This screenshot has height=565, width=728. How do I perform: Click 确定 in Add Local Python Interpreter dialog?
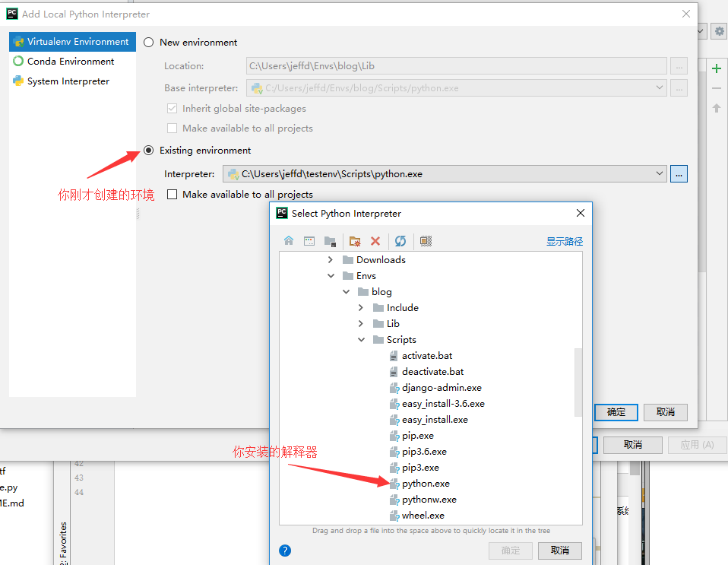pyautogui.click(x=616, y=412)
